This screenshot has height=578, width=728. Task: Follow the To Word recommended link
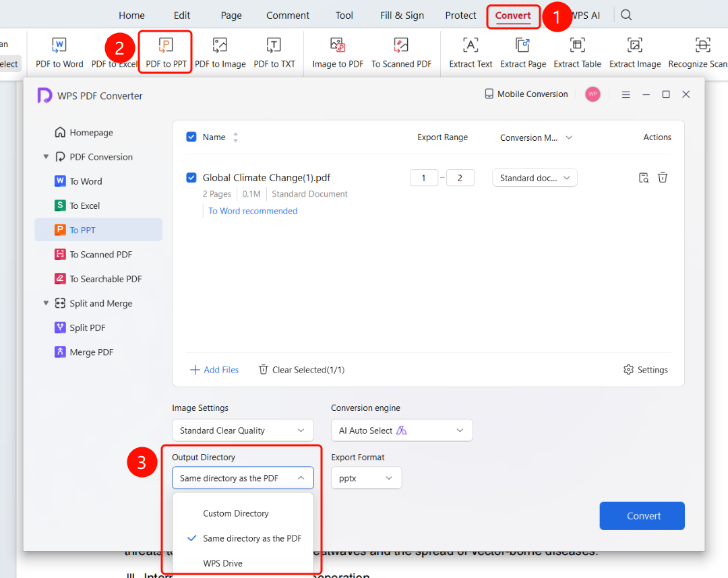click(x=253, y=211)
